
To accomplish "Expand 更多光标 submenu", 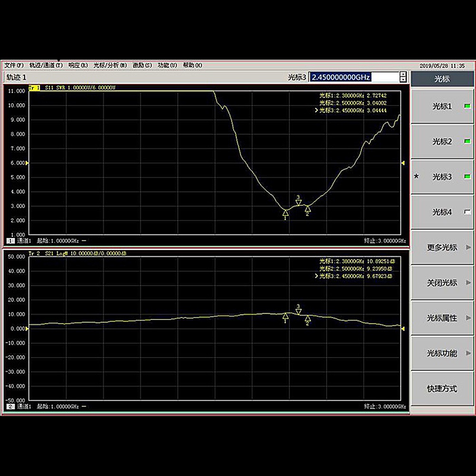I will point(442,247).
